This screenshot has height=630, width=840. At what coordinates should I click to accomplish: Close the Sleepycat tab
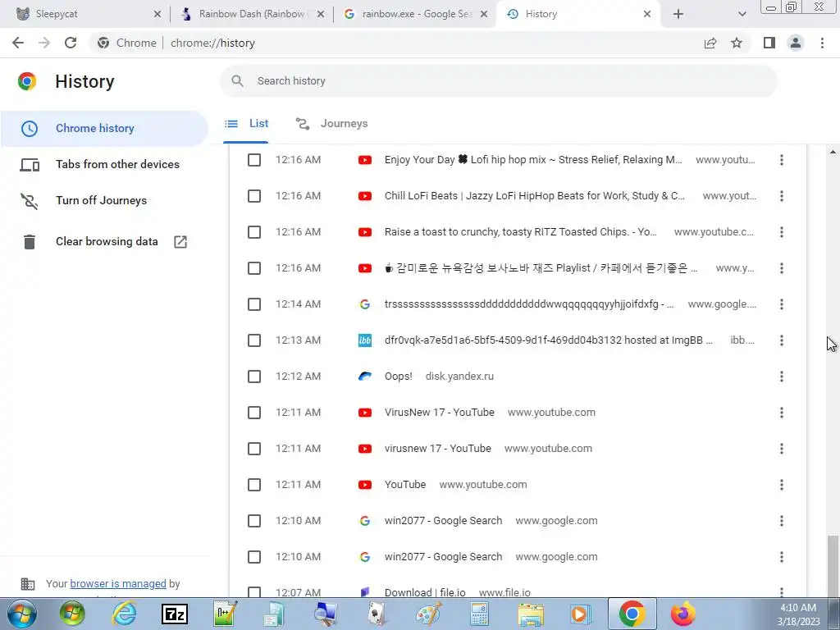pos(157,14)
